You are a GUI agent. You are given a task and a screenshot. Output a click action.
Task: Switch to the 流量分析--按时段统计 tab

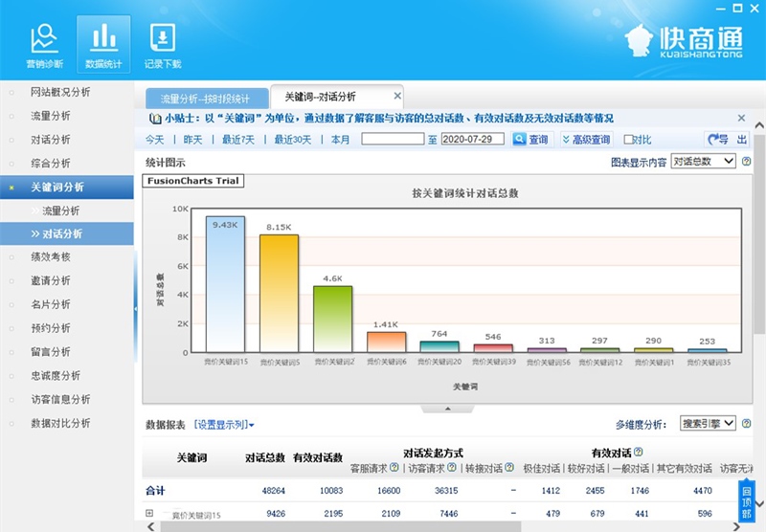coord(205,98)
